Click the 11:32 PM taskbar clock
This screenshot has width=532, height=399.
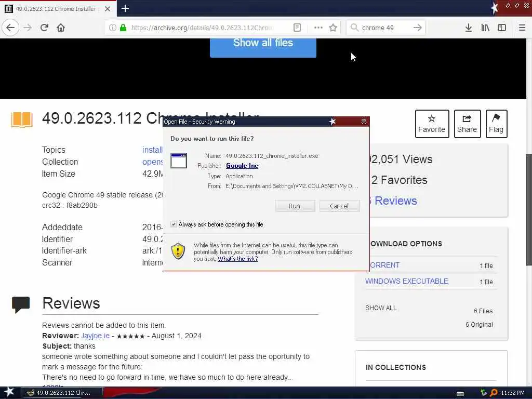coord(512,393)
